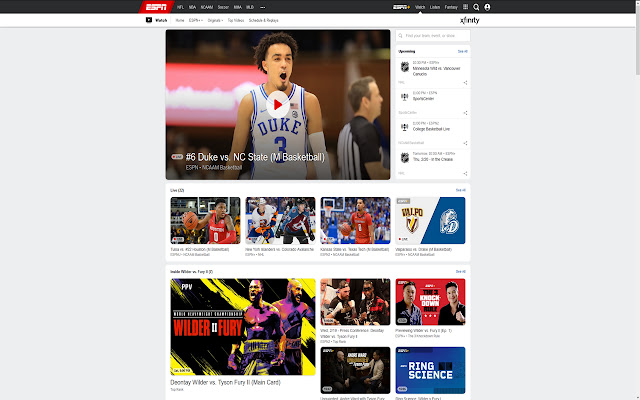Share the Minnesota Wild vs. Vancouver listing
Image resolution: width=640 pixels, height=400 pixels.
pos(465,82)
